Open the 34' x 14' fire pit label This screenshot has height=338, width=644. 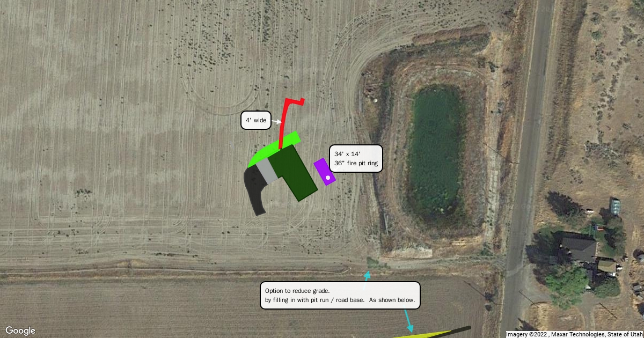(355, 158)
